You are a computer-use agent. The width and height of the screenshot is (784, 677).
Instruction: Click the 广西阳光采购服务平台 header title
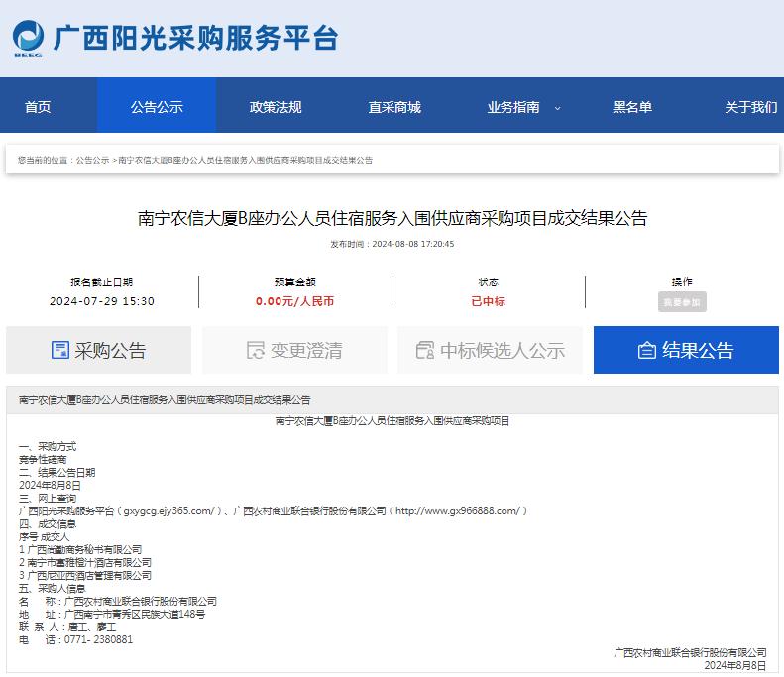(196, 38)
